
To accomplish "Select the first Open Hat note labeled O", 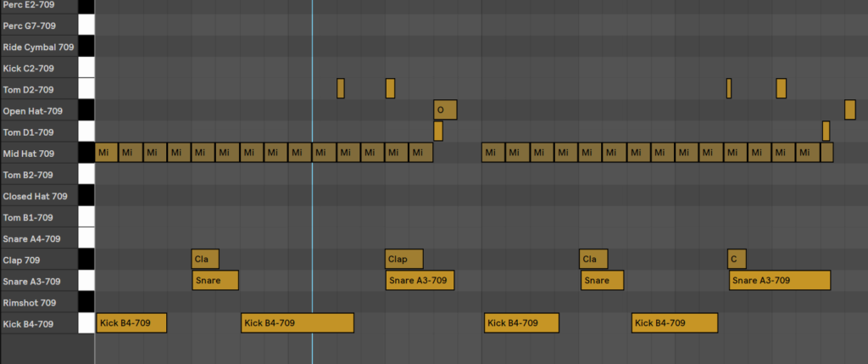I will pyautogui.click(x=445, y=109).
